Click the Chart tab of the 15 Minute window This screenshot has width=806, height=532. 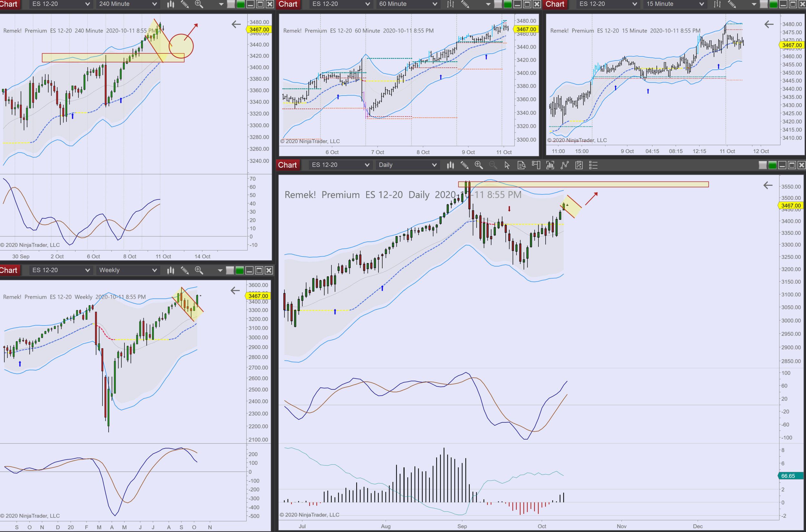[x=555, y=4]
